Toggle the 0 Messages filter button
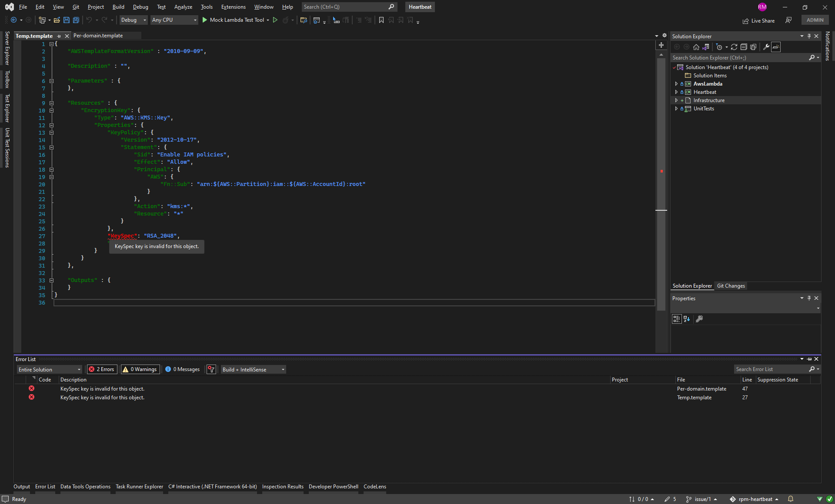This screenshot has height=504, width=835. click(x=183, y=369)
